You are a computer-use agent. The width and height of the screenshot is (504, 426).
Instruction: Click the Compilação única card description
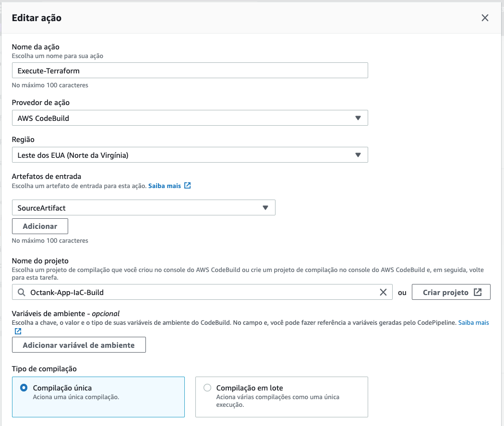point(76,397)
